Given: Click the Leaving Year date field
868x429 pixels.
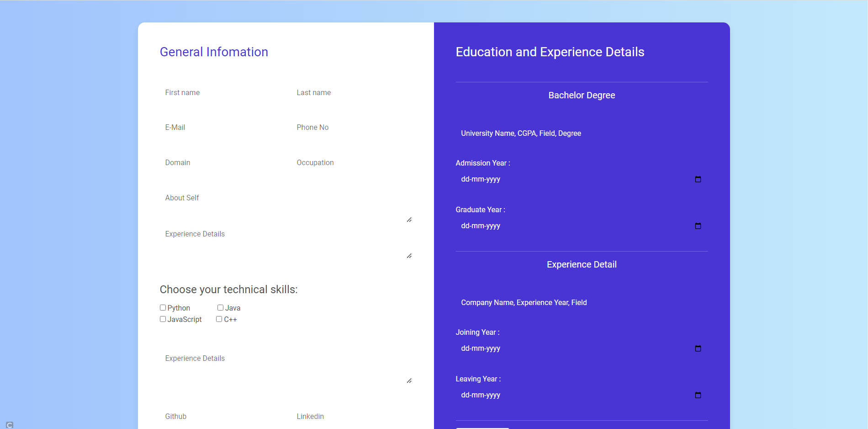Looking at the screenshot, I should pos(582,395).
